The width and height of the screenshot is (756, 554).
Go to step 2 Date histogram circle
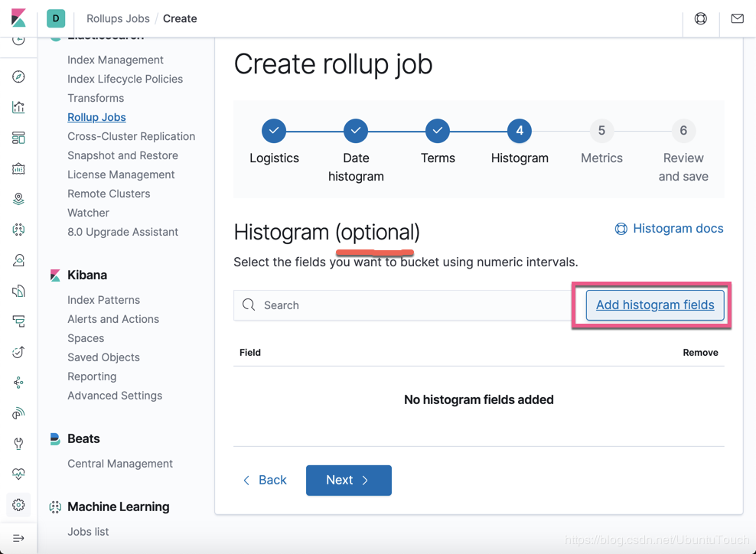[x=356, y=131]
